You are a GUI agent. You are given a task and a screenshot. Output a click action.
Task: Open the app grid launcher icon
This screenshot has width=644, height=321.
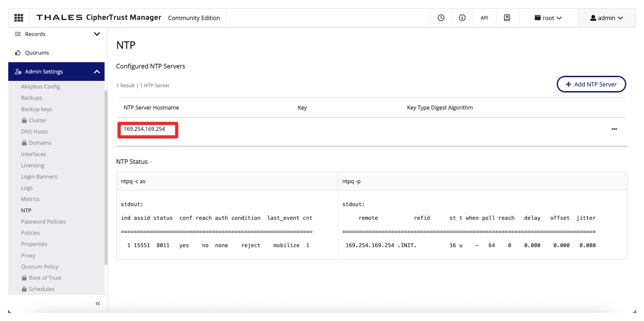(x=19, y=18)
